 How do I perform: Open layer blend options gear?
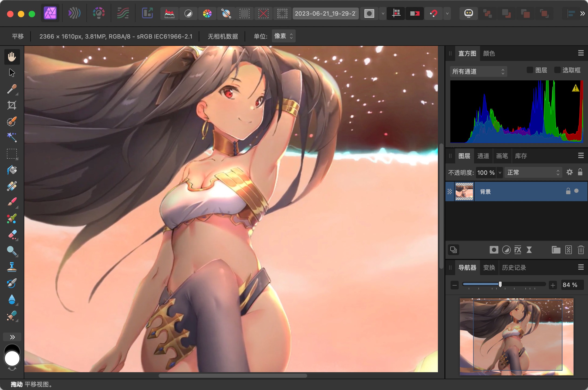coord(570,172)
